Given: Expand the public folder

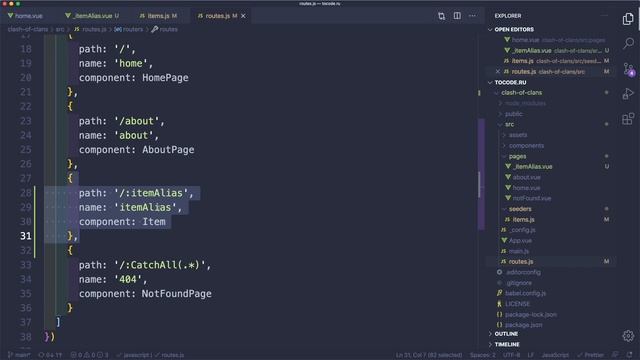Looking at the screenshot, I should pyautogui.click(x=513, y=114).
